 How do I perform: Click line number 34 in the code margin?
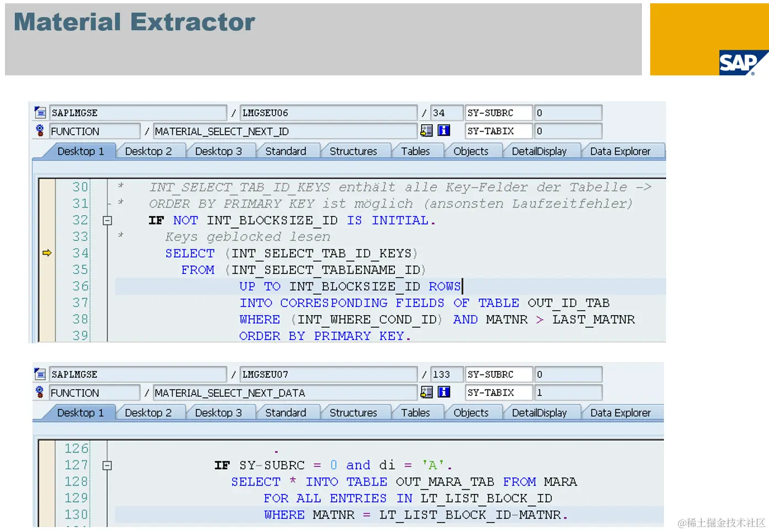pyautogui.click(x=80, y=253)
